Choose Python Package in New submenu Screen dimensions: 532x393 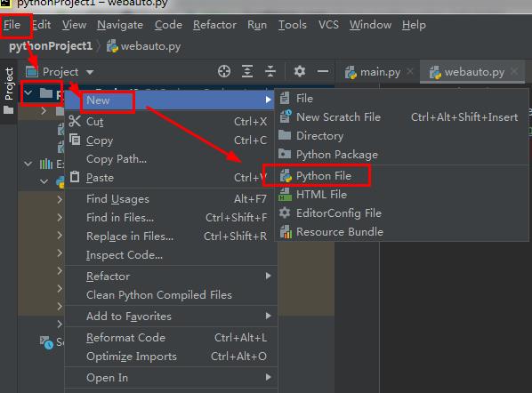[401, 155]
